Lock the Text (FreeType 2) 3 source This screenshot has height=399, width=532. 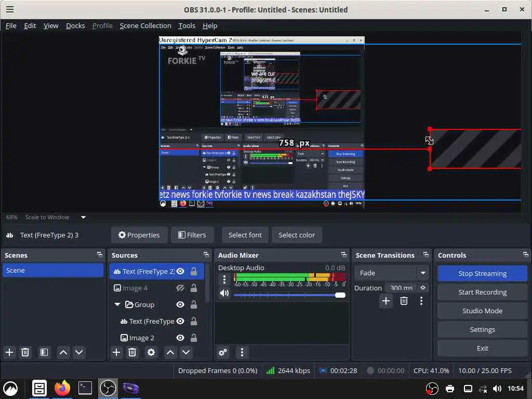(x=194, y=271)
